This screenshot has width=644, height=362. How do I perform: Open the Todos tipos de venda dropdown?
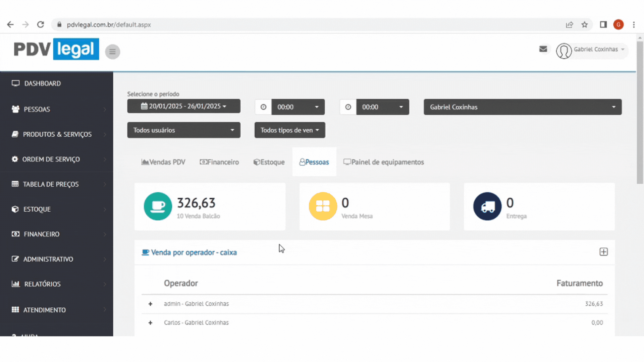click(x=289, y=130)
